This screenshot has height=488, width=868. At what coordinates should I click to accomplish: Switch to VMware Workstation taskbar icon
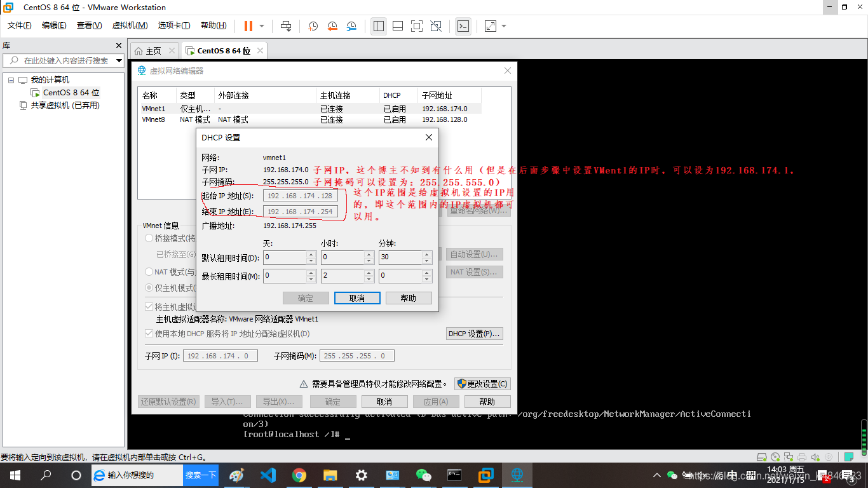485,475
